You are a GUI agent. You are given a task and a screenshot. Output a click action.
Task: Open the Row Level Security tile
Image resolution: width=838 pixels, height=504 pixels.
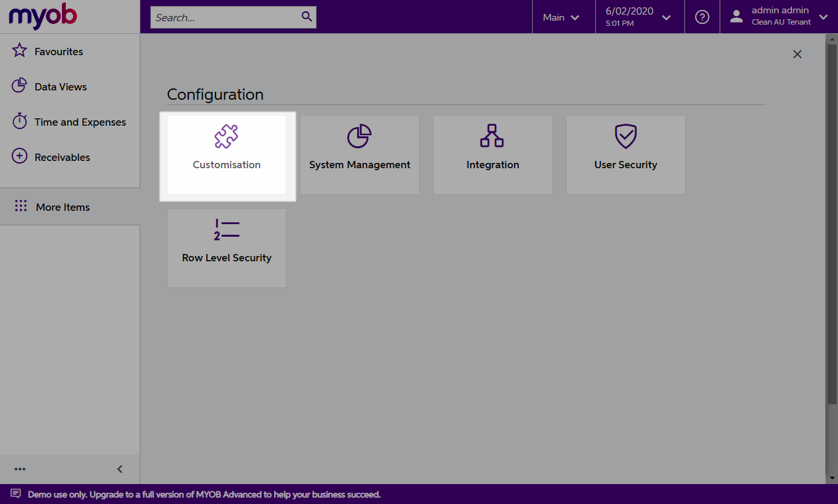tap(227, 248)
